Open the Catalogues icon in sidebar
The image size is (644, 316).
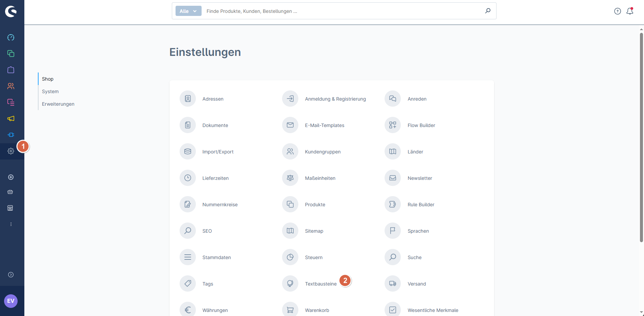(11, 54)
